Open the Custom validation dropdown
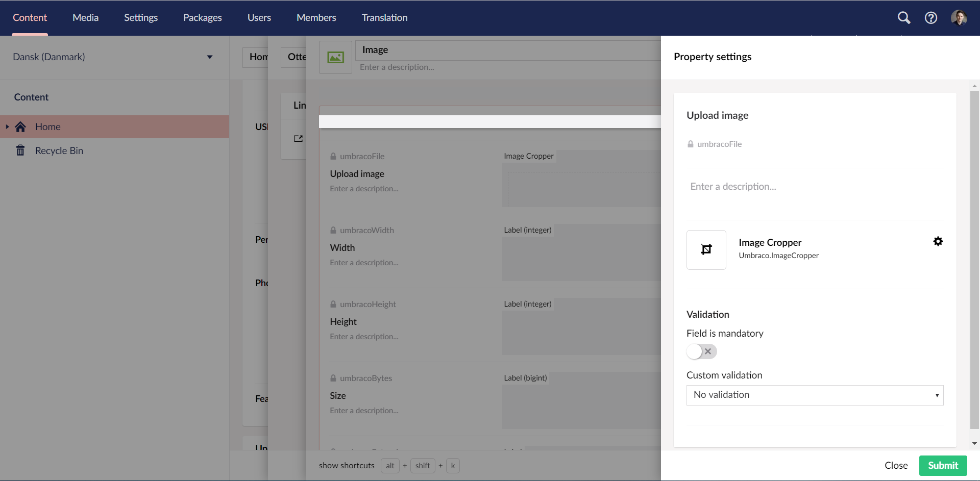 [x=814, y=395]
